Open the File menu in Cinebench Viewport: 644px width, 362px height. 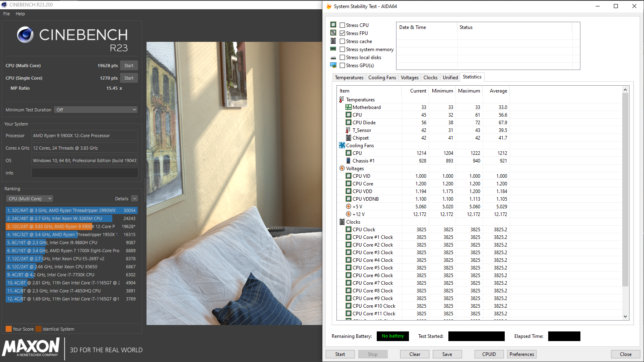pos(6,14)
